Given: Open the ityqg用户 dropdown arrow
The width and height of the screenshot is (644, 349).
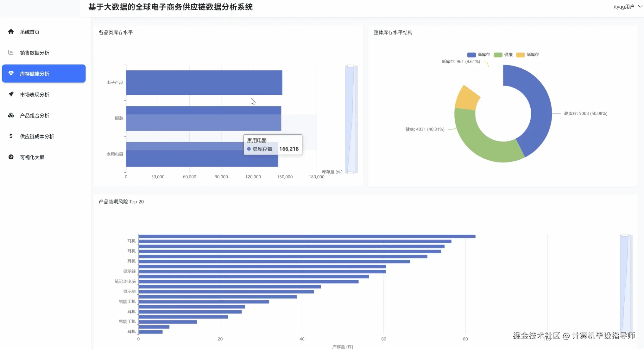Looking at the screenshot, I should point(640,6).
